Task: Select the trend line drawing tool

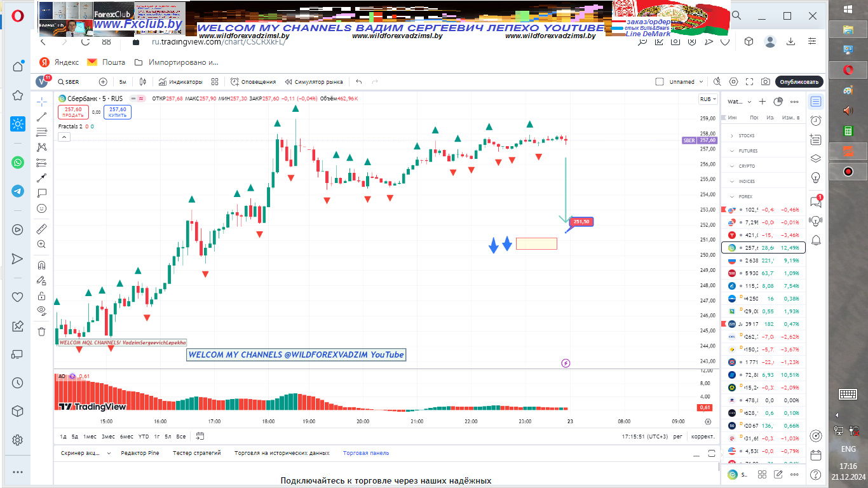Action: [x=41, y=117]
